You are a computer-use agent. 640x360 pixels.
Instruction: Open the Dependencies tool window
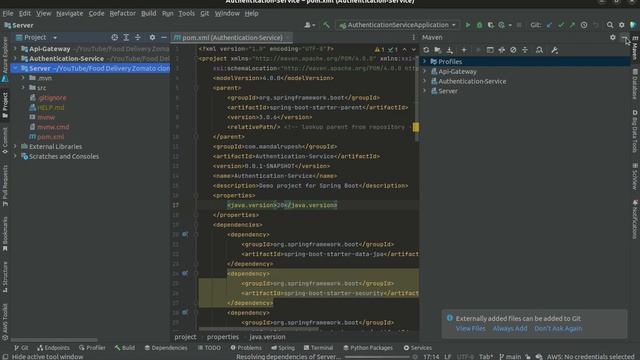[x=166, y=348]
